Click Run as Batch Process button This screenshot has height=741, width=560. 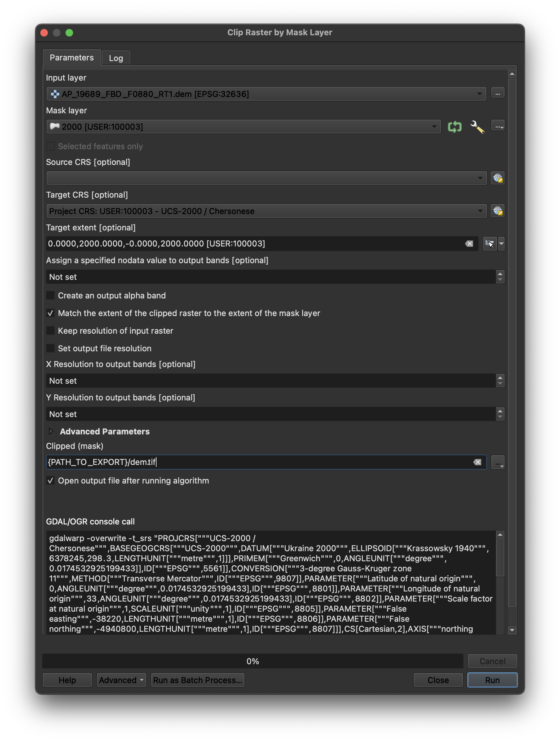click(197, 680)
